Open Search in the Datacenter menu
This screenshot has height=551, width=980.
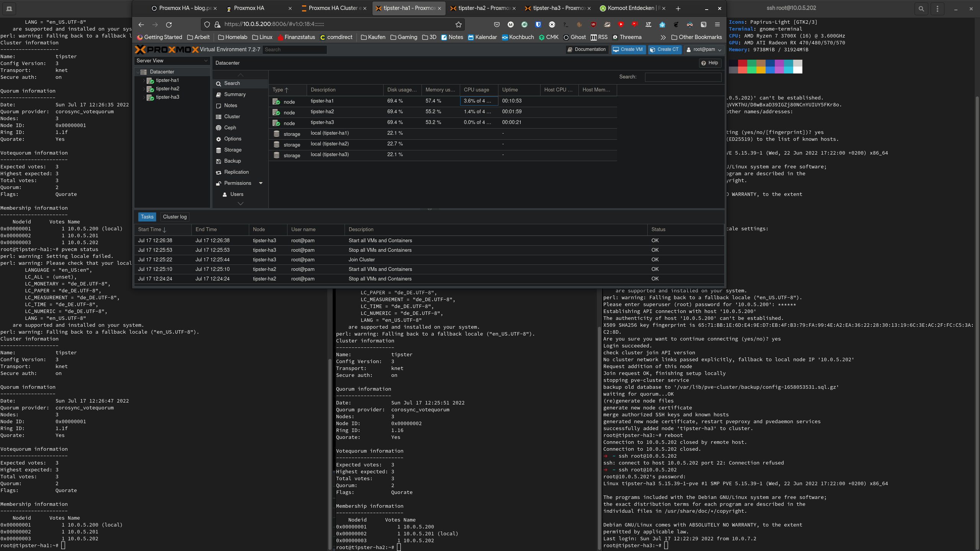click(240, 83)
